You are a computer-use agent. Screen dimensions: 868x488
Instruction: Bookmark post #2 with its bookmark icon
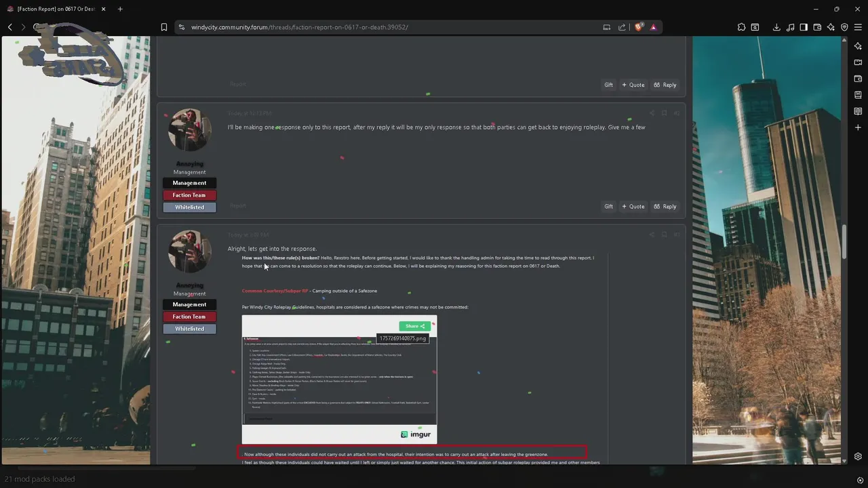pyautogui.click(x=664, y=113)
